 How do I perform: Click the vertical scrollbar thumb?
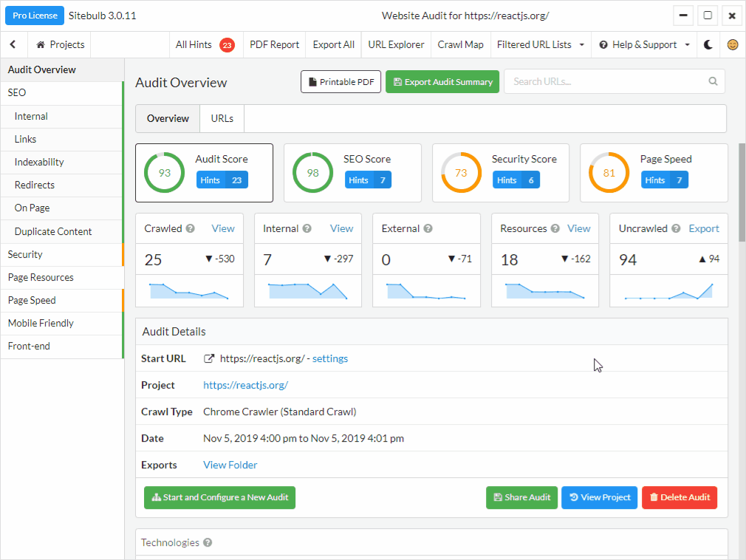point(742,192)
